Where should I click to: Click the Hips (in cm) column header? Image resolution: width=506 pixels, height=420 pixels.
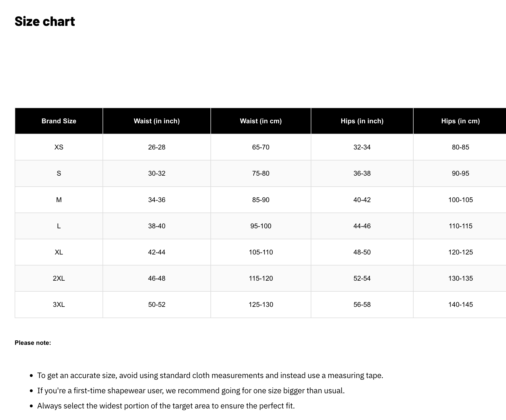click(460, 121)
